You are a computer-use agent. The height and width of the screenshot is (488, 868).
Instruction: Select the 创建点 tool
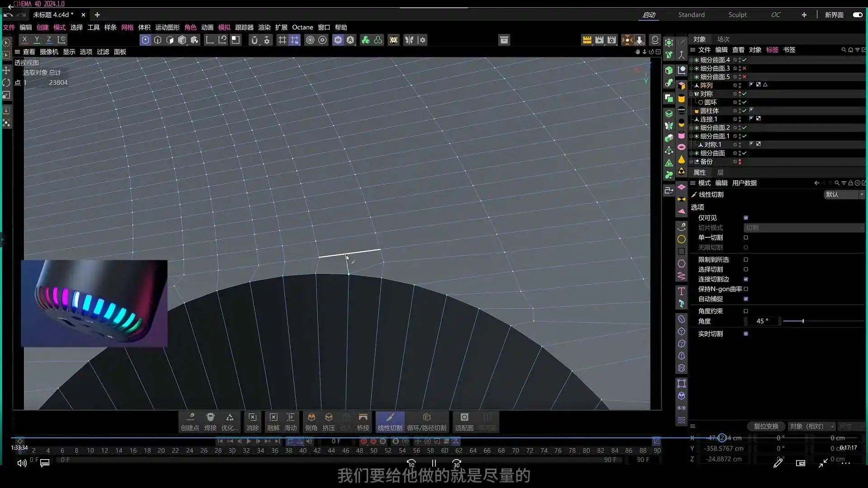pyautogui.click(x=190, y=422)
